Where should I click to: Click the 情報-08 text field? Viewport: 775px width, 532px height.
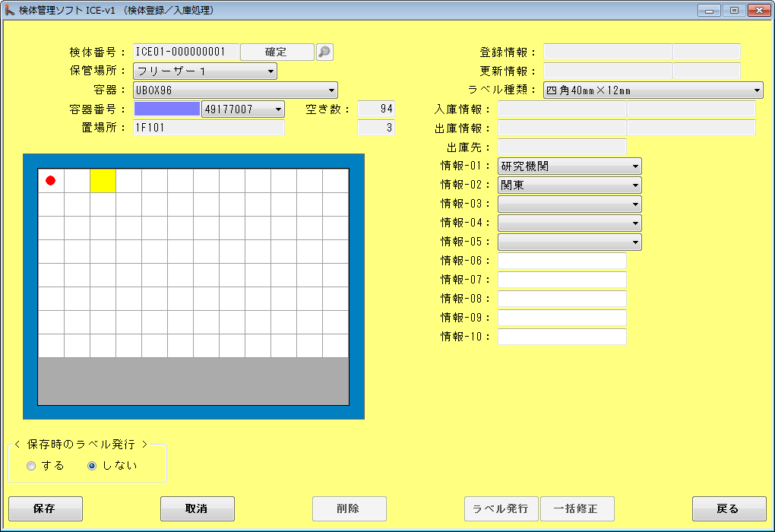(562, 299)
